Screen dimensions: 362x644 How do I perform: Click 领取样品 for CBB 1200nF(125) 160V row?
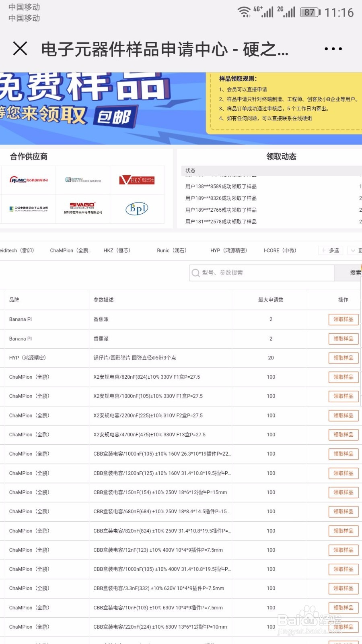pyautogui.click(x=343, y=473)
